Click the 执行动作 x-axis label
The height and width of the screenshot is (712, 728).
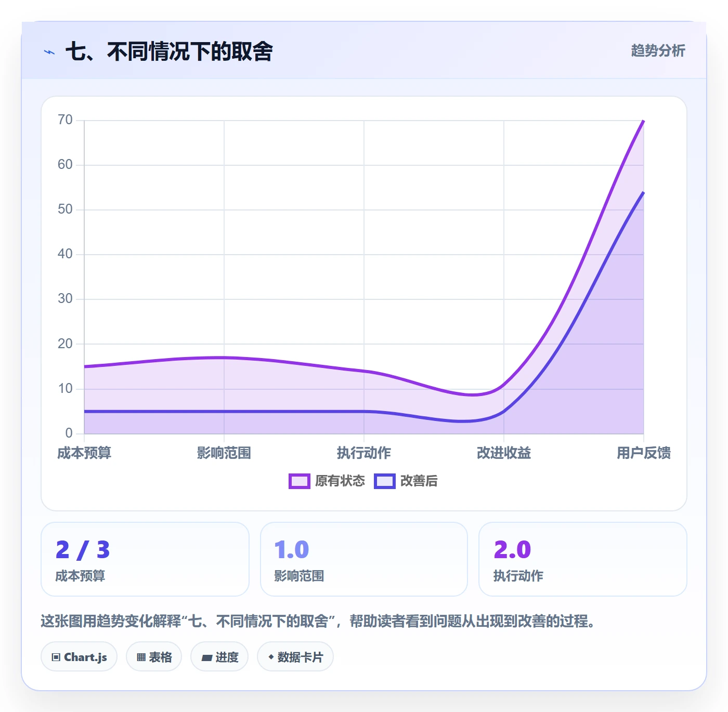(x=364, y=453)
